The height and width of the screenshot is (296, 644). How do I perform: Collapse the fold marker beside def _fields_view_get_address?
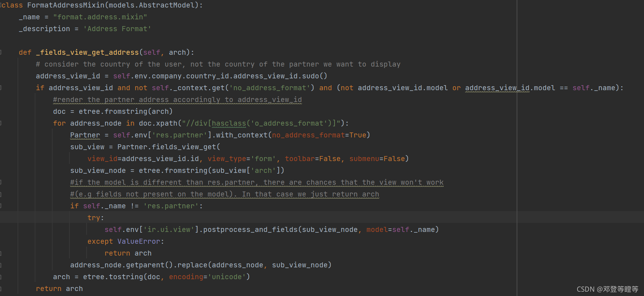point(1,52)
